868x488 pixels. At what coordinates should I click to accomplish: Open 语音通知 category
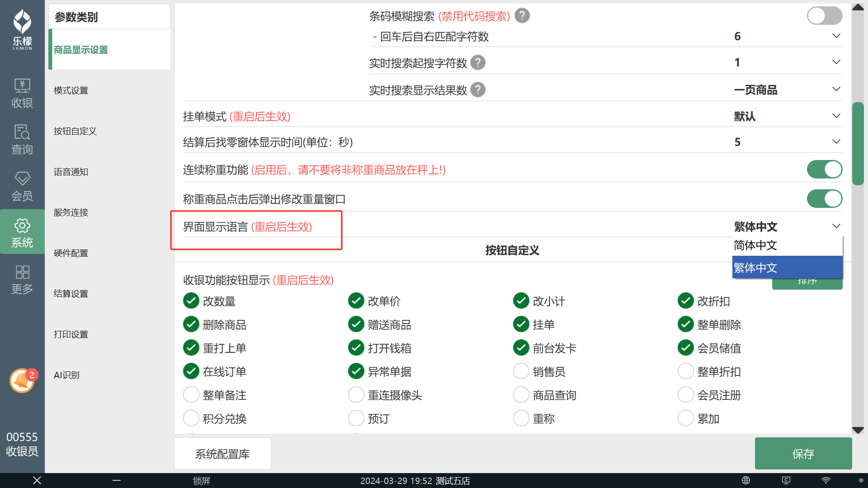pos(109,172)
